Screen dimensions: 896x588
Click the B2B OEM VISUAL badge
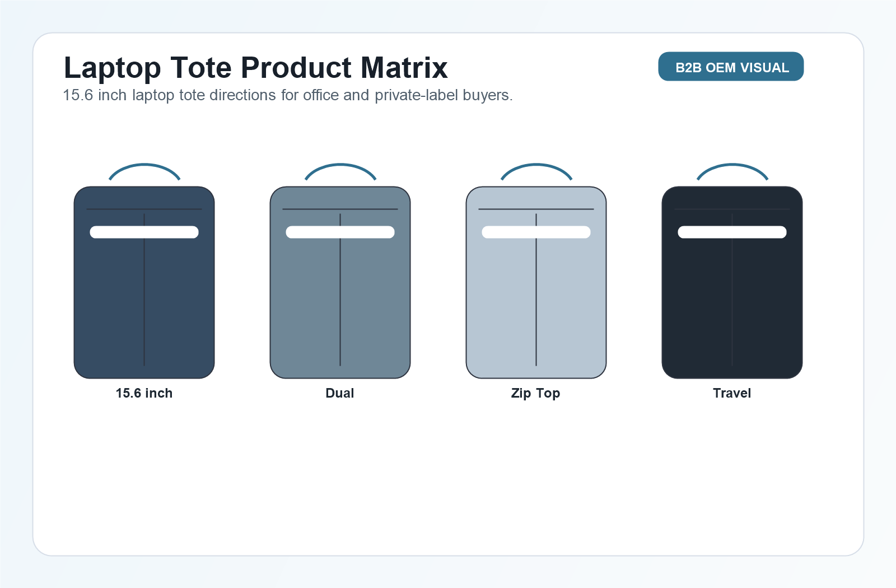click(x=731, y=67)
